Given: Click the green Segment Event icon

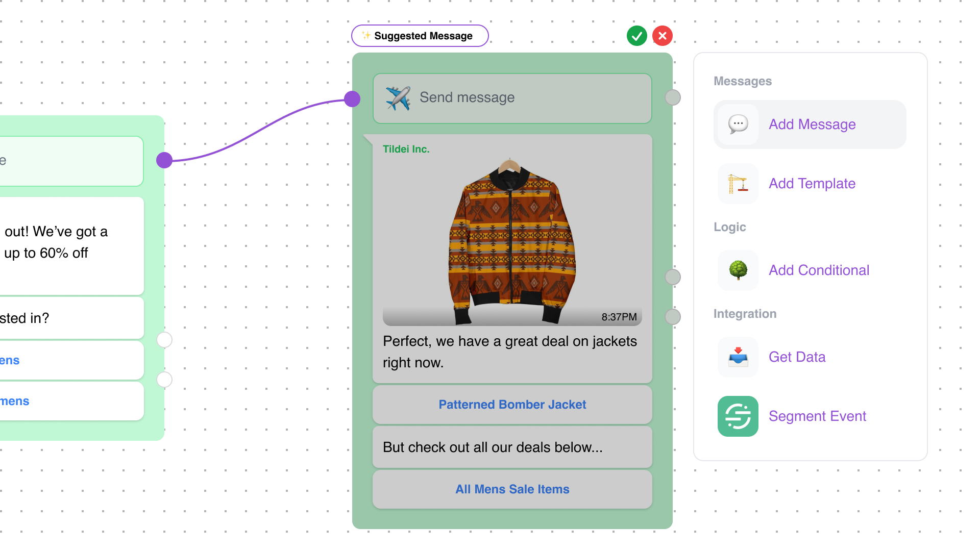Looking at the screenshot, I should [738, 416].
